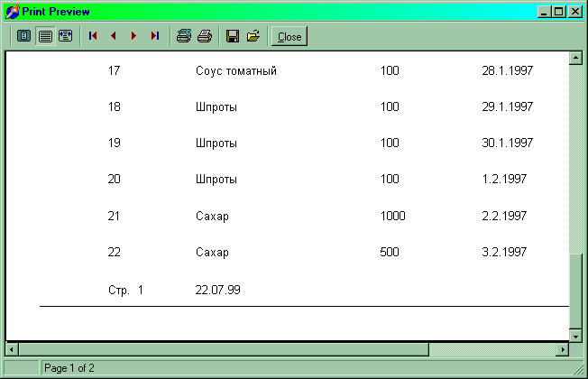The width and height of the screenshot is (588, 379).
Task: Load a report with the open folder icon
Action: tap(253, 36)
